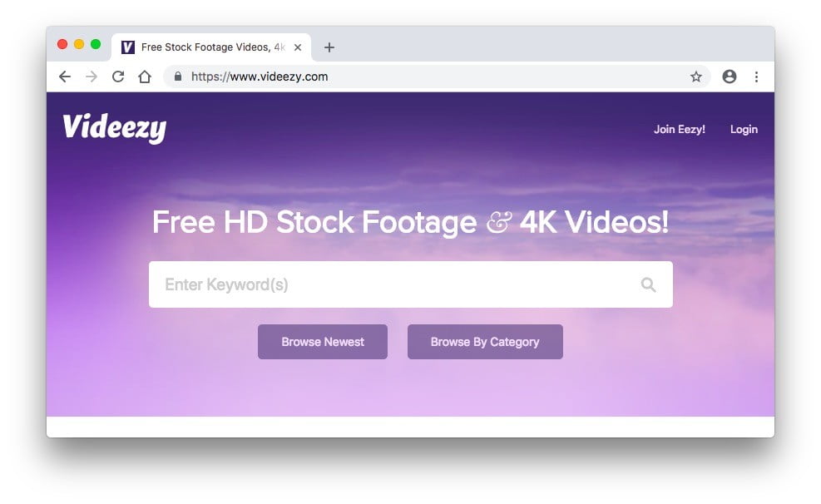
Task: Click the yellow minimize window button
Action: pos(79,44)
